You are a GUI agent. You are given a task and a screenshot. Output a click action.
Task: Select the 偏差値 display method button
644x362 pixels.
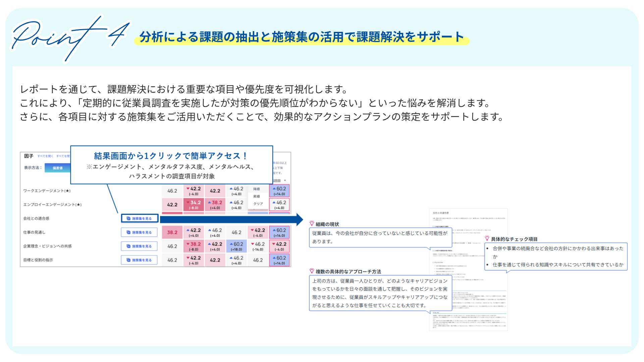[58, 168]
